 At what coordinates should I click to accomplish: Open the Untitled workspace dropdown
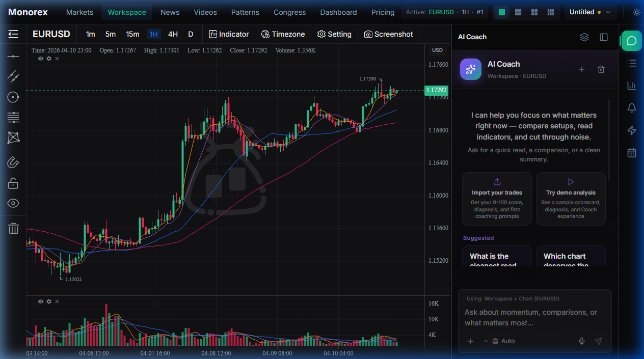(591, 12)
